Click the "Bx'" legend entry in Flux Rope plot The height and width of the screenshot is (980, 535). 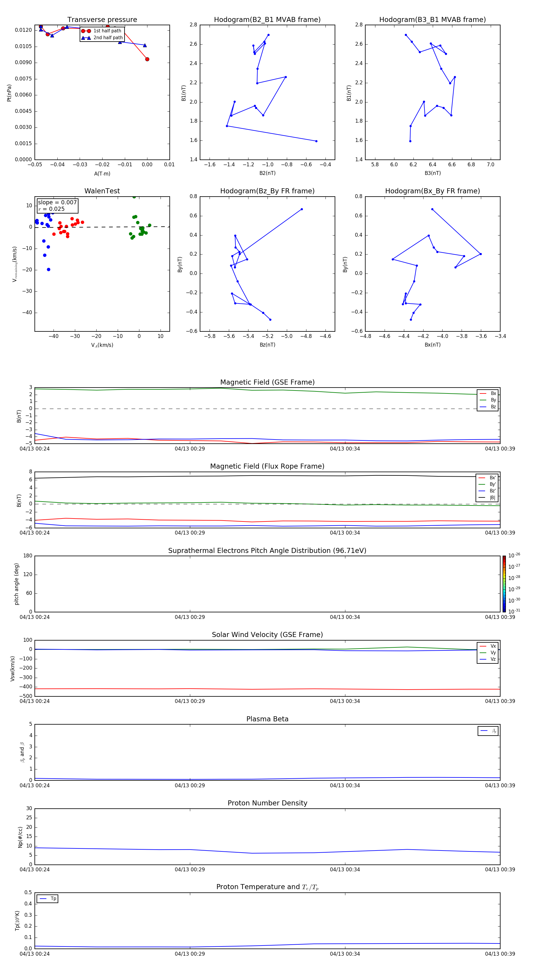(x=487, y=478)
